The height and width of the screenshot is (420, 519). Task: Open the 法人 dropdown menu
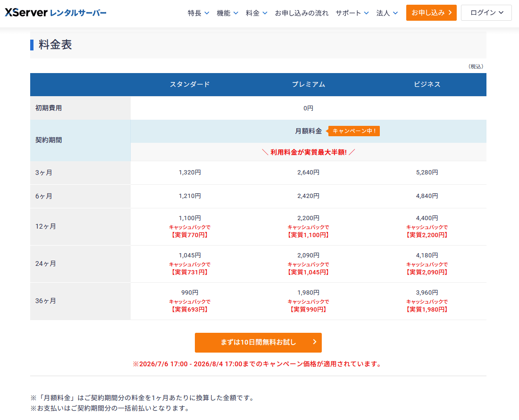click(387, 13)
